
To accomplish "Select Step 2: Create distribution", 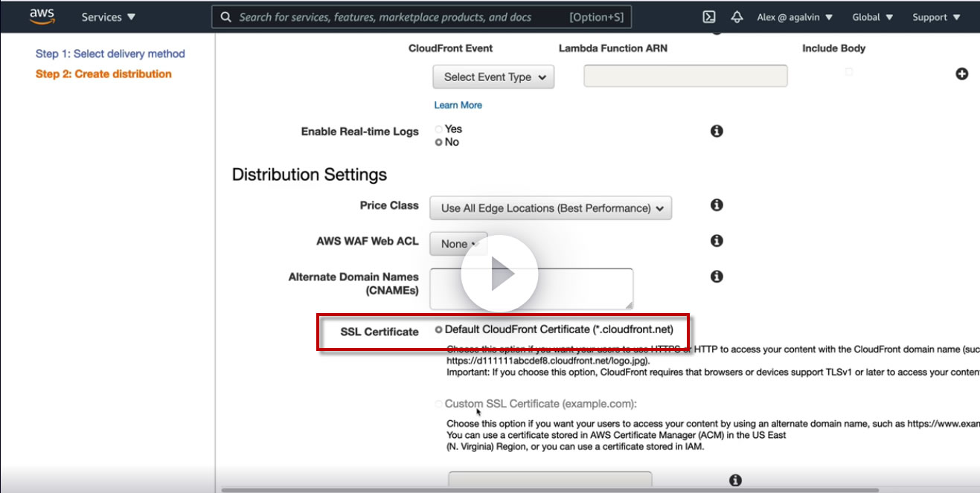I will click(x=103, y=74).
